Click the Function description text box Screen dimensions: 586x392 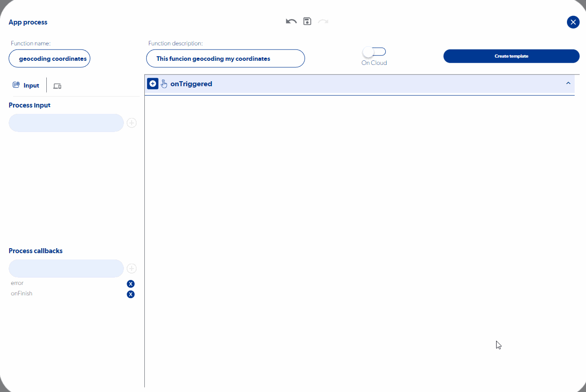[x=225, y=59]
